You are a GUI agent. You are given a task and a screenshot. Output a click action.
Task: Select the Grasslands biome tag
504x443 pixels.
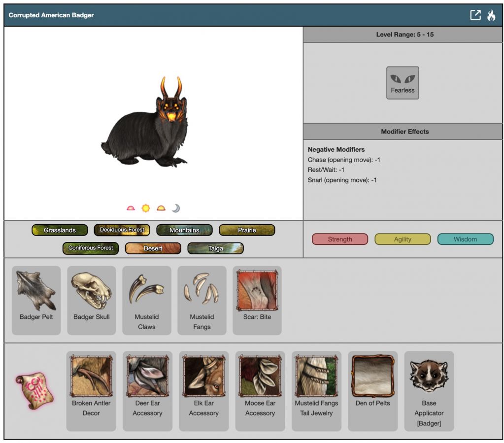pyautogui.click(x=60, y=230)
